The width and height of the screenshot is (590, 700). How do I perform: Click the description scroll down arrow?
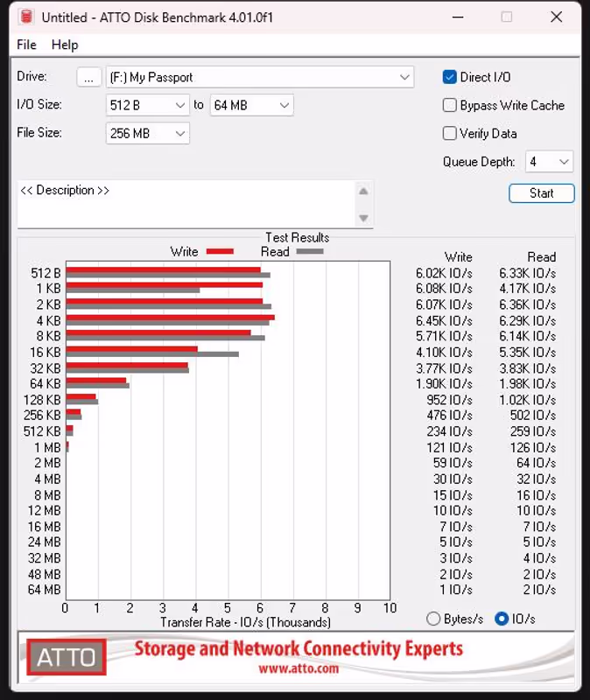tap(363, 218)
